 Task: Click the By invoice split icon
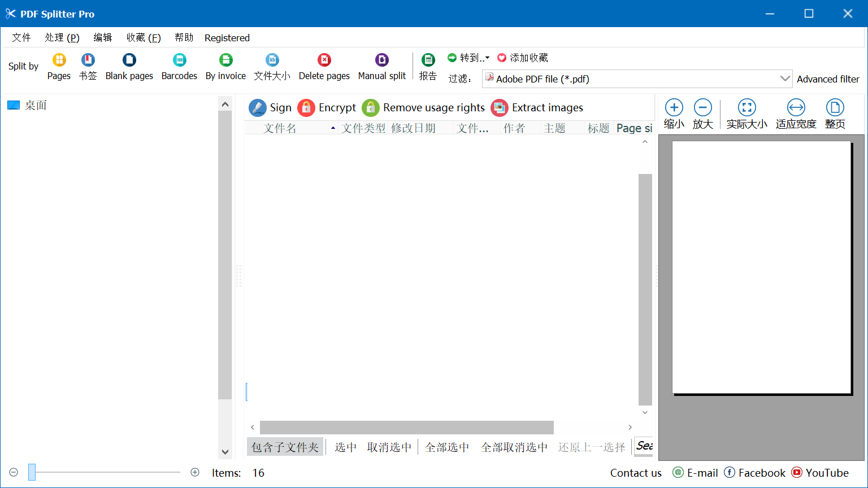pos(225,67)
